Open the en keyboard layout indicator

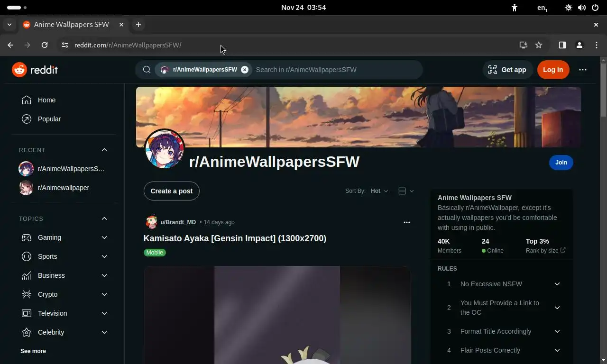coord(542,8)
